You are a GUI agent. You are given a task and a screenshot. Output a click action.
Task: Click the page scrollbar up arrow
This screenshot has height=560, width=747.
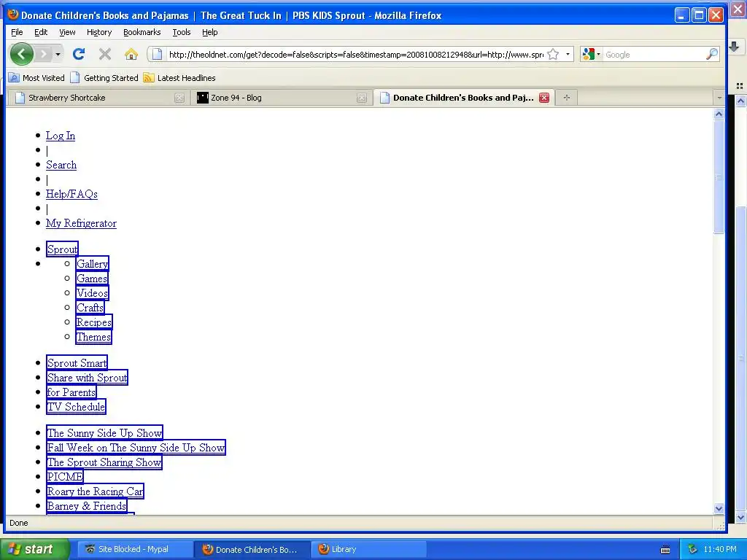click(x=719, y=114)
